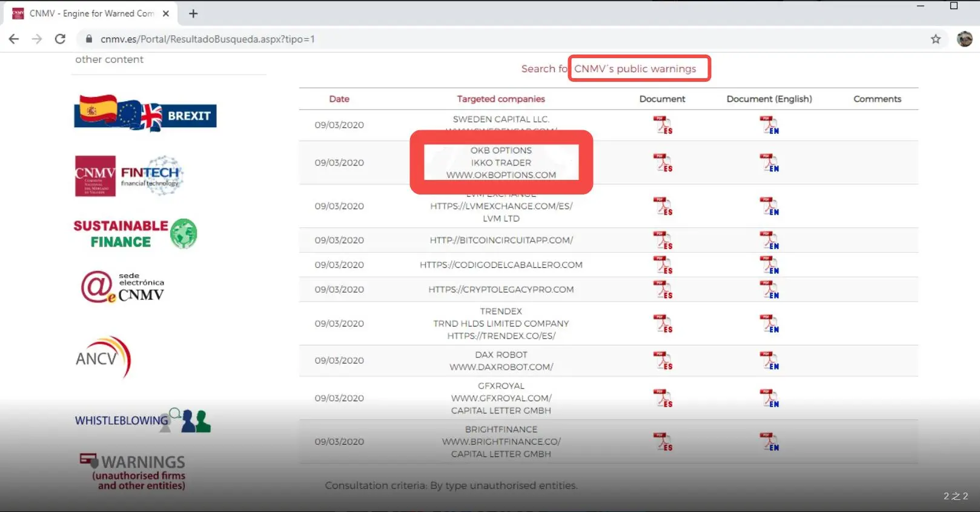Bookmark this page with the star
980x512 pixels.
[936, 39]
